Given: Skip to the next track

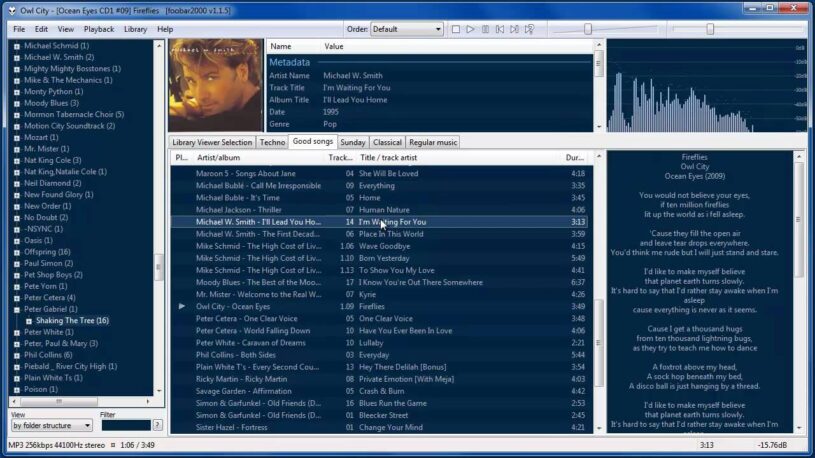Looking at the screenshot, I should click(x=514, y=29).
